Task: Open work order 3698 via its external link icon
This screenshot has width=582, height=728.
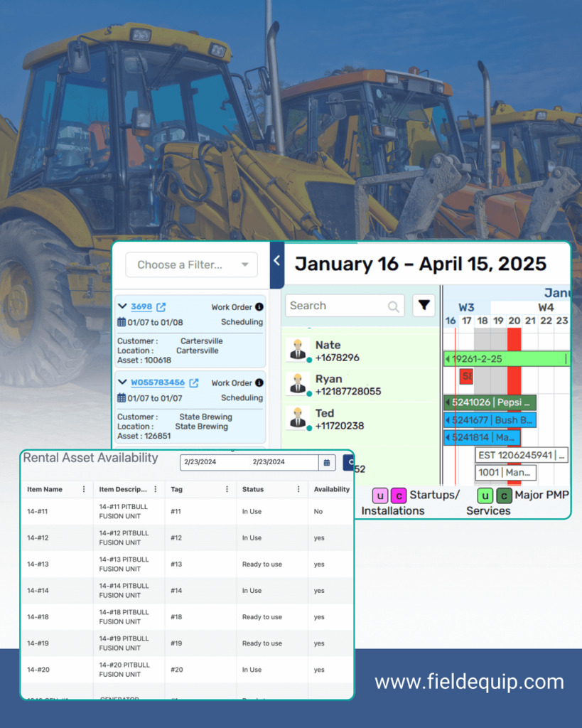Action: point(162,306)
